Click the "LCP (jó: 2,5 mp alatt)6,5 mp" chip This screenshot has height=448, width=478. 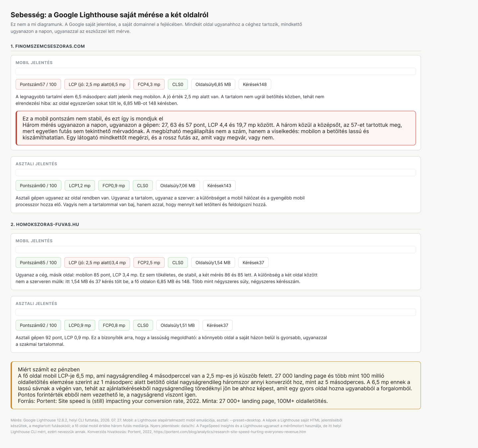[x=97, y=84]
